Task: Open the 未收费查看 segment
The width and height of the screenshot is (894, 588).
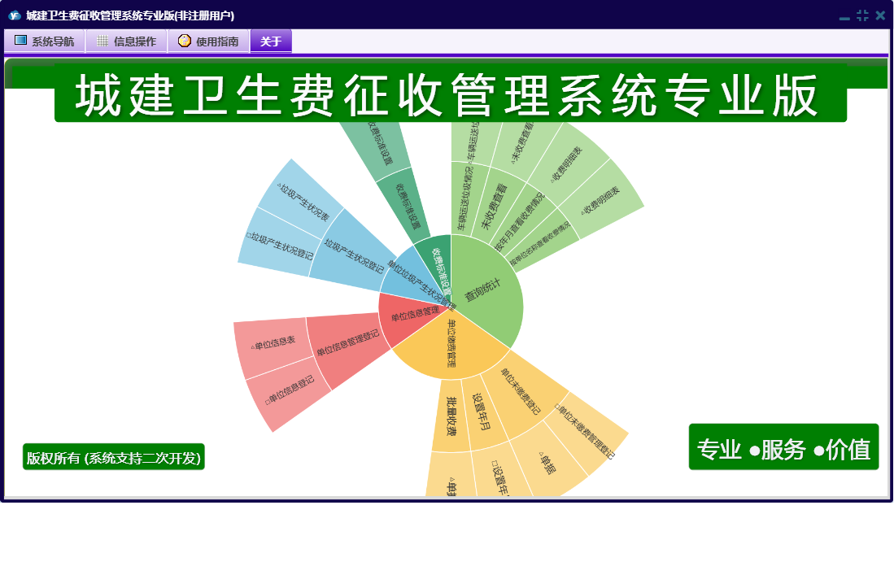Action: coord(495,205)
